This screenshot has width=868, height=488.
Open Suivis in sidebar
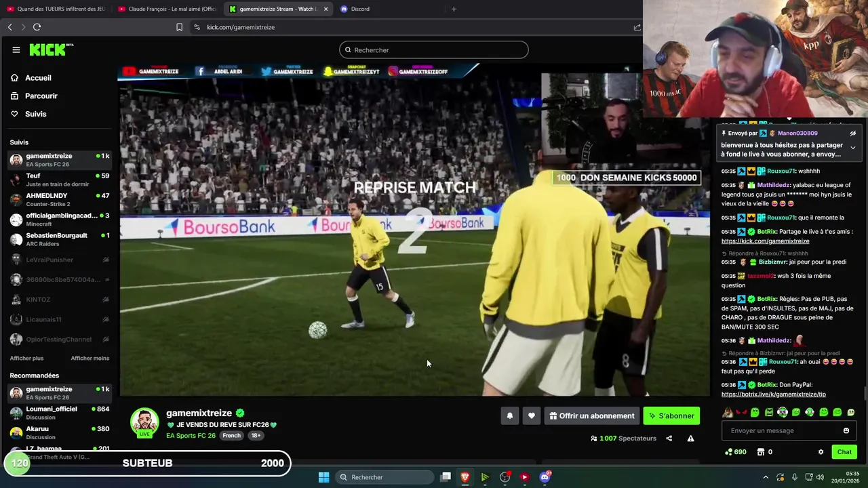[x=35, y=114]
